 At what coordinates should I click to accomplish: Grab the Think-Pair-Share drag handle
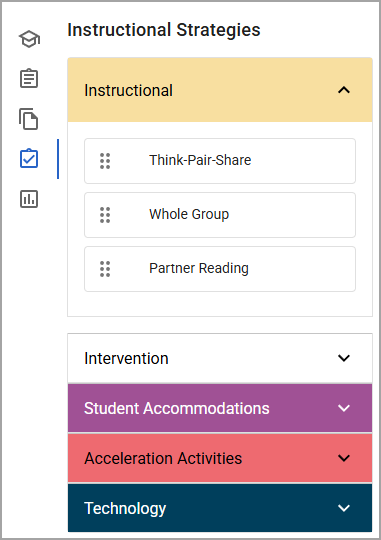105,161
